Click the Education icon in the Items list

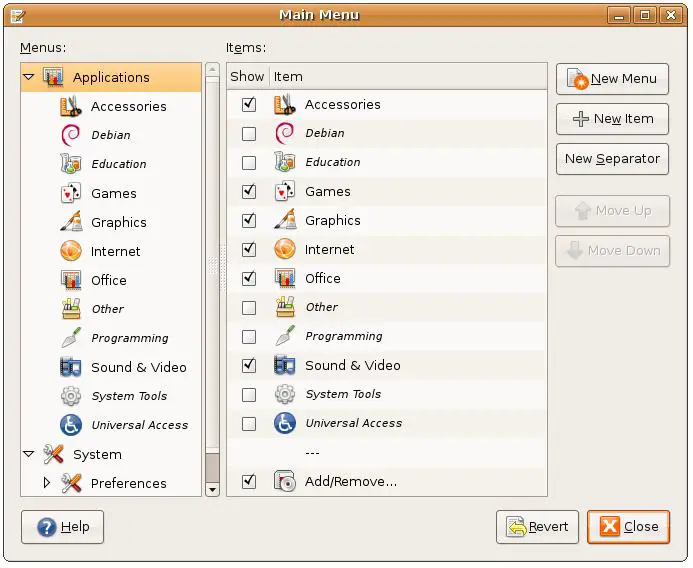[285, 162]
